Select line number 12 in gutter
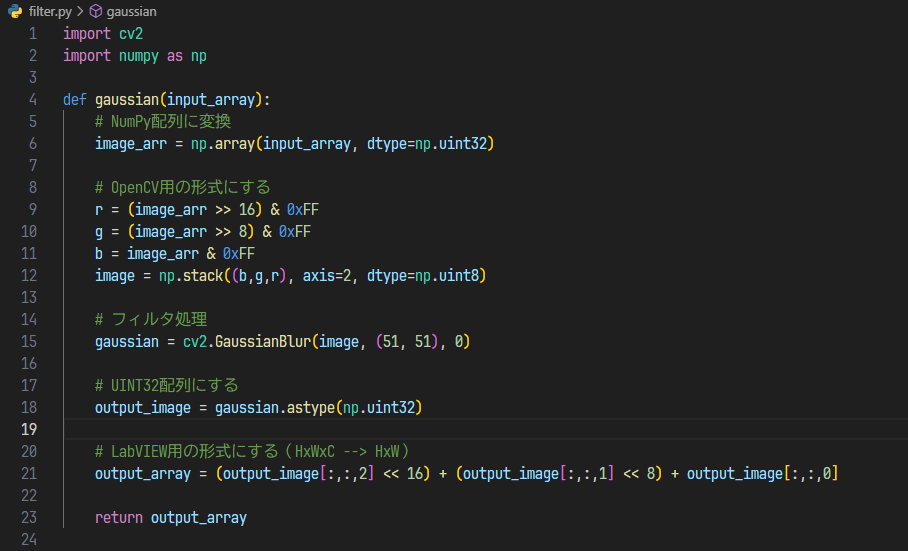Viewport: 908px width, 551px height. point(29,276)
